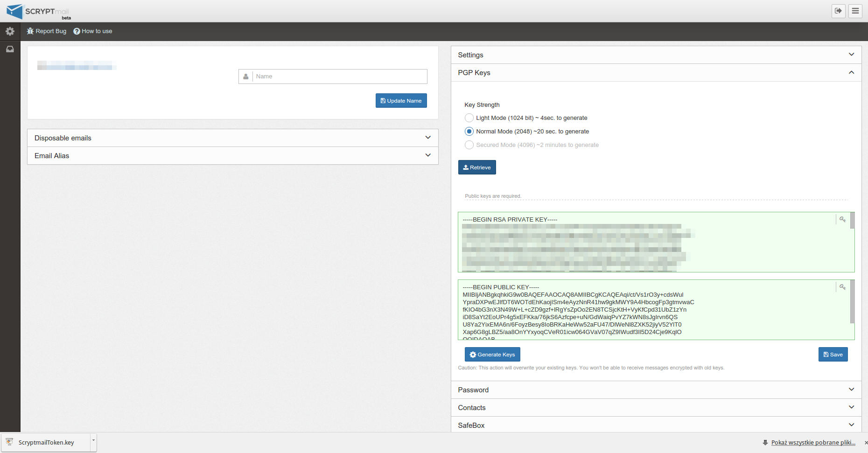Click the ScryptmailToken.key file icon

point(9,442)
